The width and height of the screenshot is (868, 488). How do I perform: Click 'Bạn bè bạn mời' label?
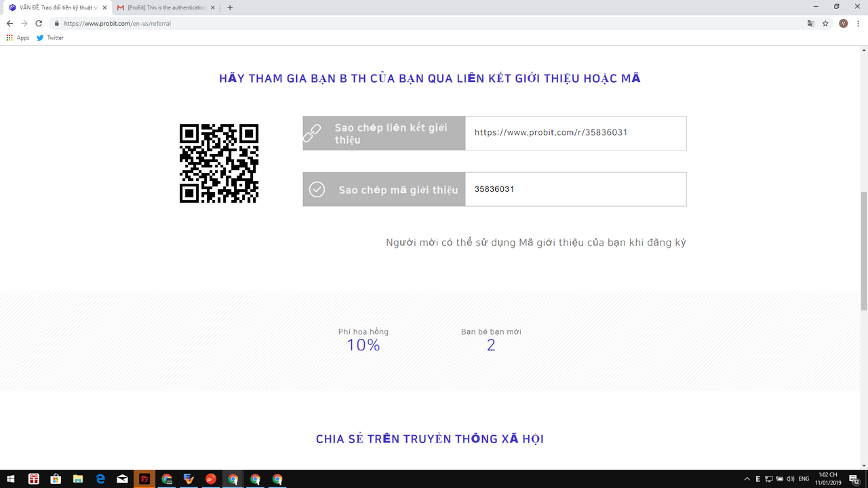[x=491, y=331]
